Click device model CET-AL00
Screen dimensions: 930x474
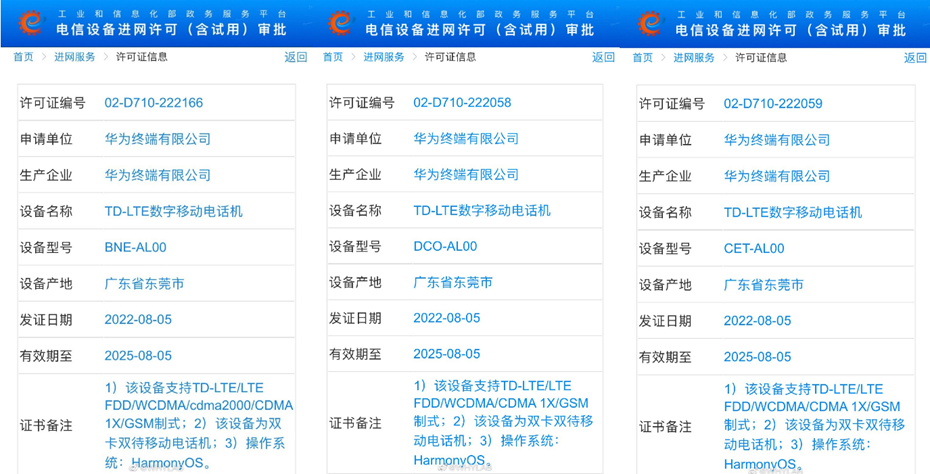(x=754, y=249)
